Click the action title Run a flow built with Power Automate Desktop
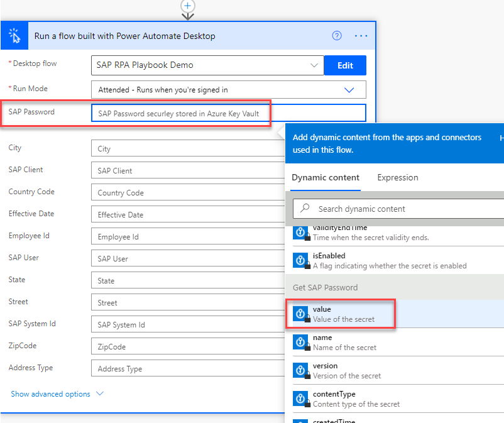 [x=124, y=36]
